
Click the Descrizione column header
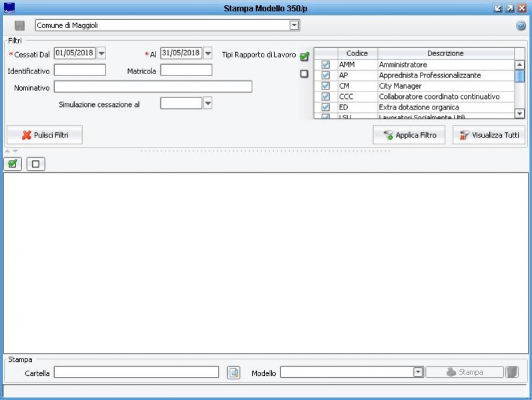pos(446,53)
